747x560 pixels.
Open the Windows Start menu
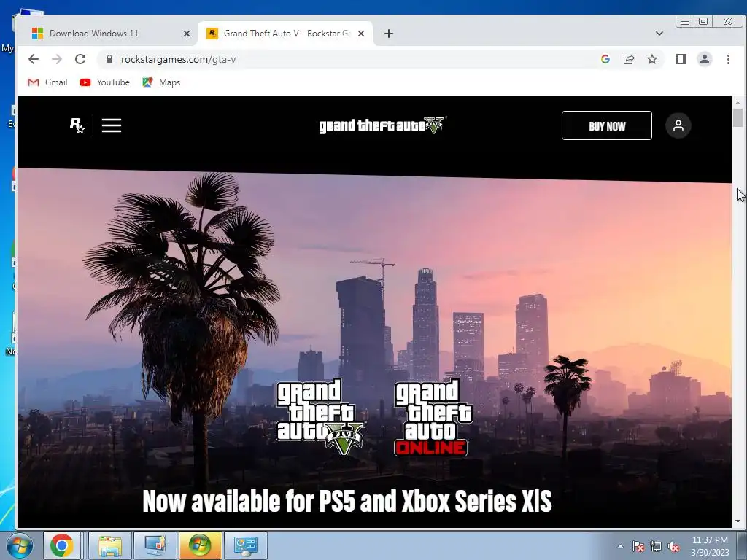[20, 545]
